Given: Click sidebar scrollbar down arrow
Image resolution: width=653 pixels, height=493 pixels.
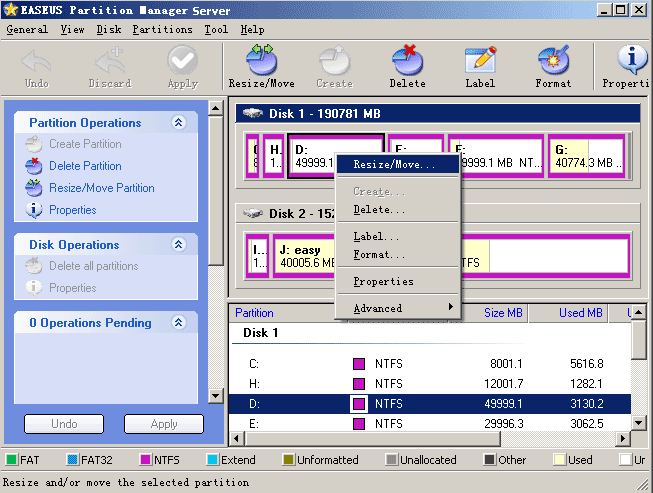Looking at the screenshot, I should tap(215, 395).
